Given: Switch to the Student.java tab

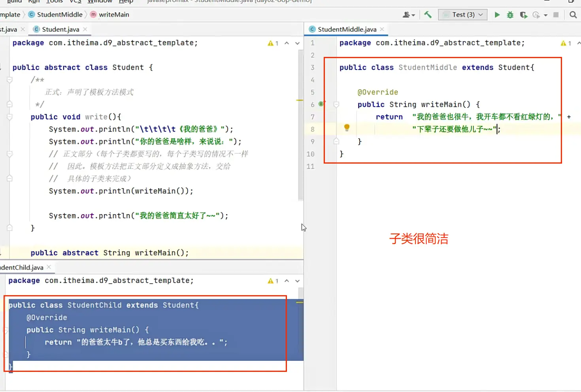Looking at the screenshot, I should [60, 29].
